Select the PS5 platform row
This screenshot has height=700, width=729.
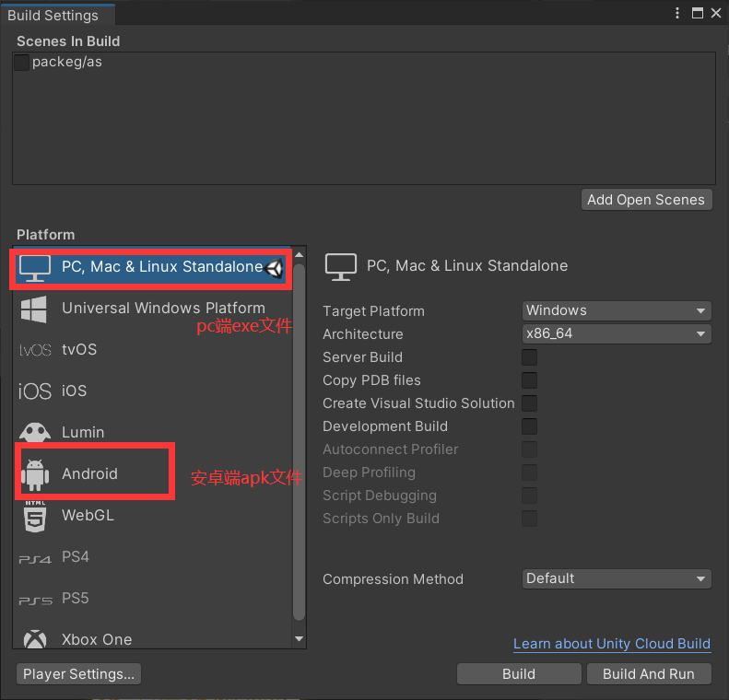153,598
